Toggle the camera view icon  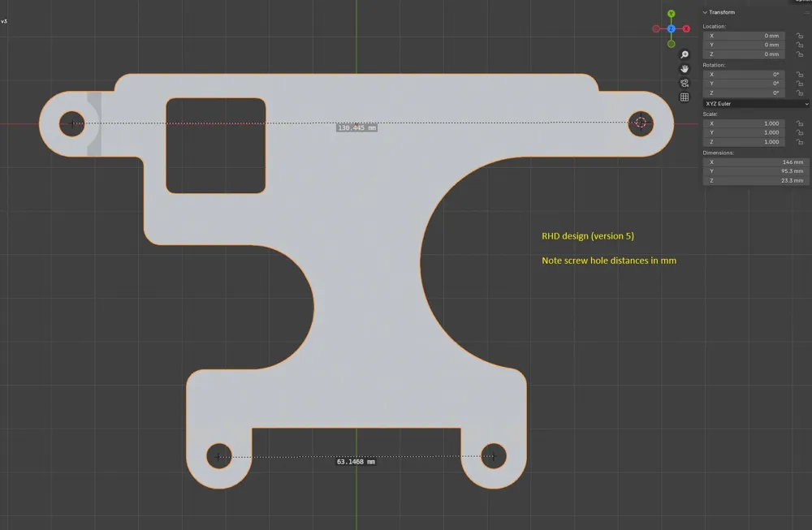point(685,83)
